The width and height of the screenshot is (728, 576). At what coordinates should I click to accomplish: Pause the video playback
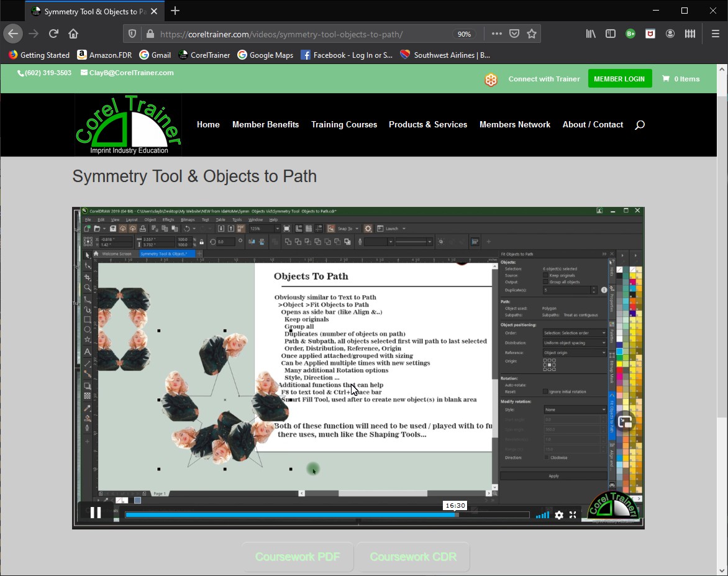click(x=96, y=513)
